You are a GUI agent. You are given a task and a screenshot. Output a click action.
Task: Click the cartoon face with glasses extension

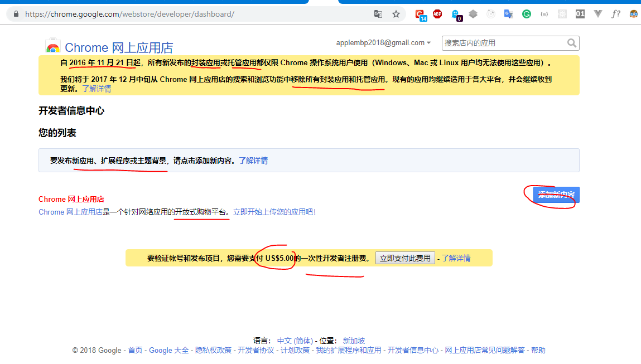point(634,14)
